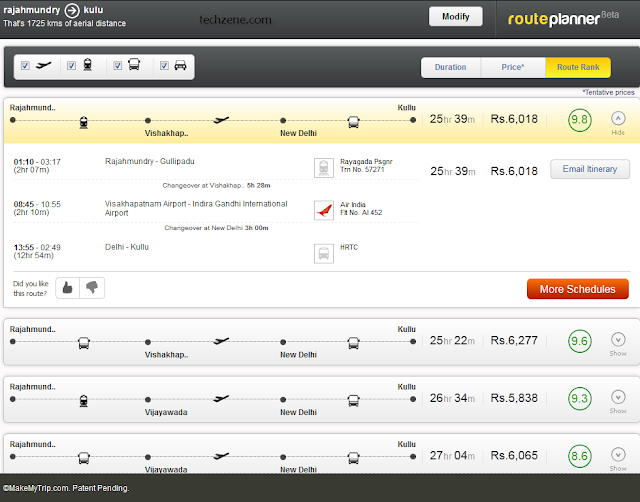
Task: Click Vijayawada stop on the 26hr 34m route
Action: pyautogui.click(x=166, y=412)
